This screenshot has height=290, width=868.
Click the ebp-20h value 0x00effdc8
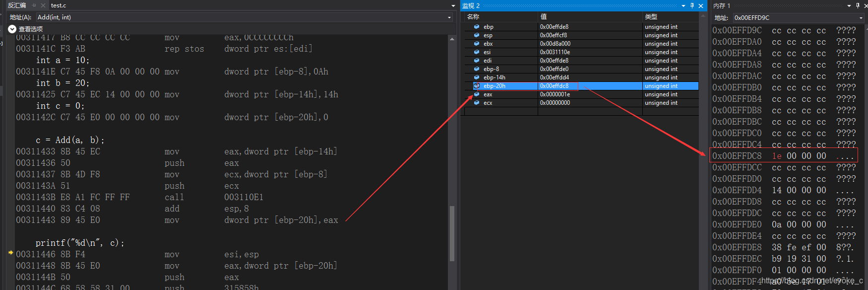tap(554, 86)
